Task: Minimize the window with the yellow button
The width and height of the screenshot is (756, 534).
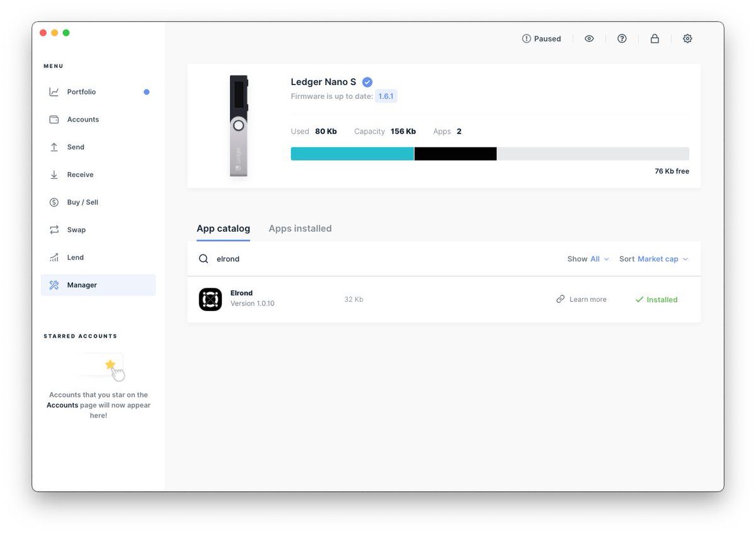Action: coord(55,33)
